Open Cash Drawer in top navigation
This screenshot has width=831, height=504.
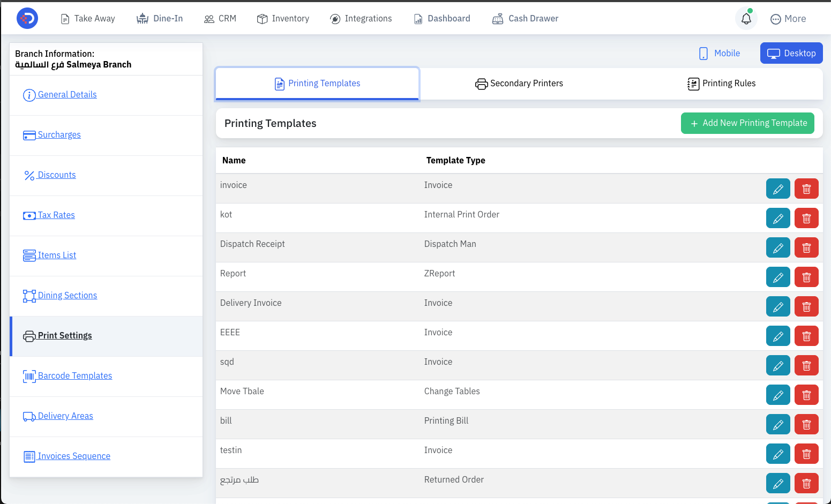click(525, 19)
